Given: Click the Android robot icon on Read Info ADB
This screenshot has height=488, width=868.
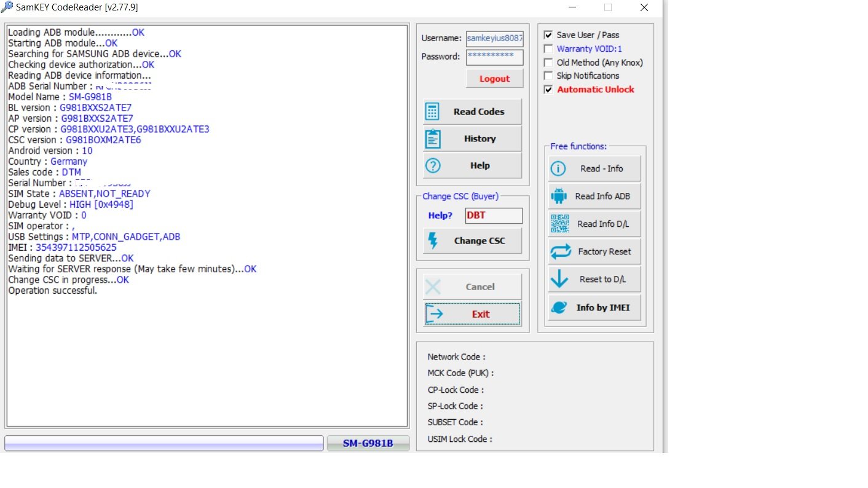Looking at the screenshot, I should point(559,196).
